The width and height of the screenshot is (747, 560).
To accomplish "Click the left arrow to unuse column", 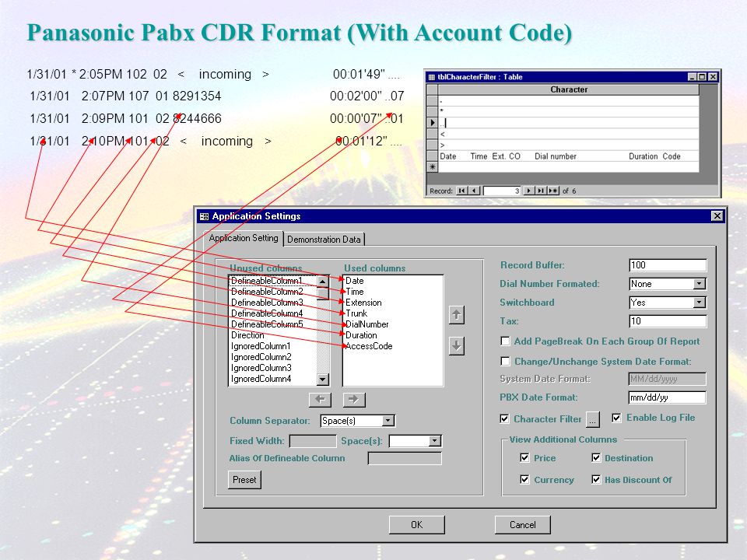I will click(x=320, y=400).
